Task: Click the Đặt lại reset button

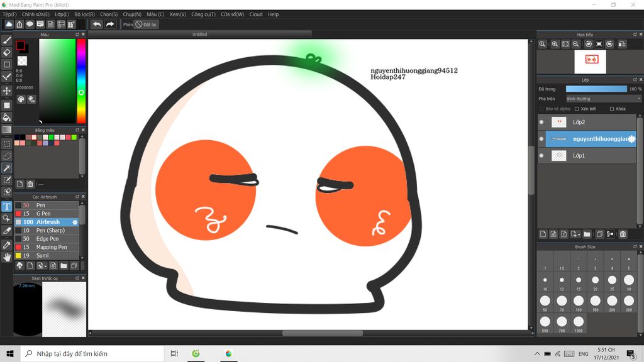Action: coord(147,25)
